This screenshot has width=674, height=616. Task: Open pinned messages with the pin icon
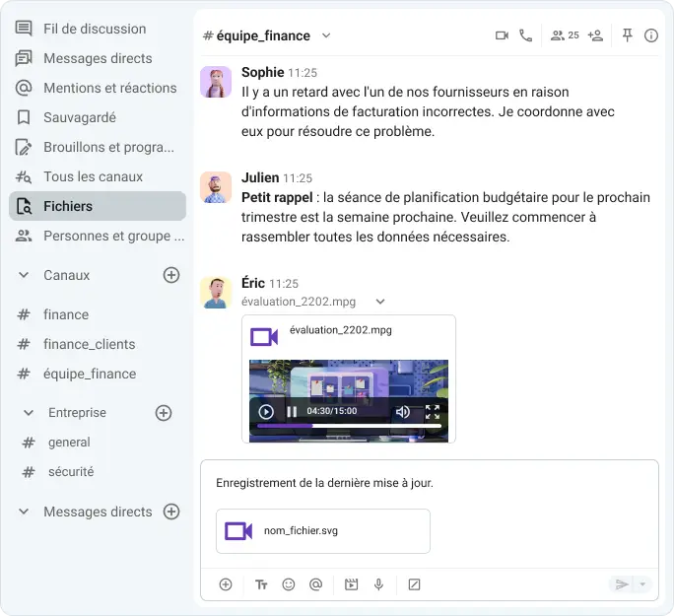(x=627, y=35)
